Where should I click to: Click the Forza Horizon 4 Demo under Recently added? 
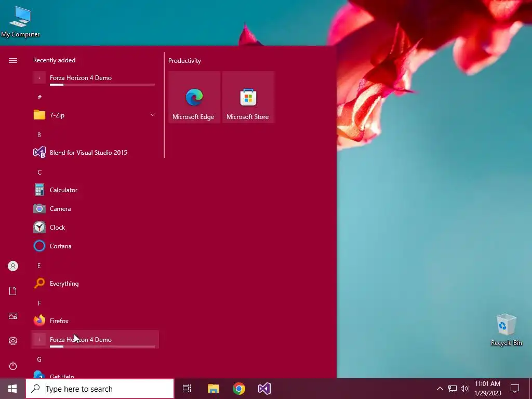(95, 78)
